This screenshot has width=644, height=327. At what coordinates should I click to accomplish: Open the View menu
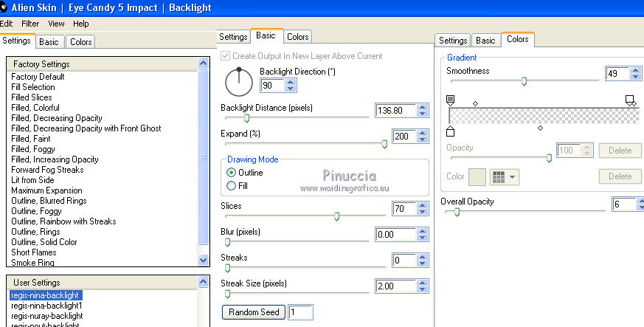[x=56, y=24]
